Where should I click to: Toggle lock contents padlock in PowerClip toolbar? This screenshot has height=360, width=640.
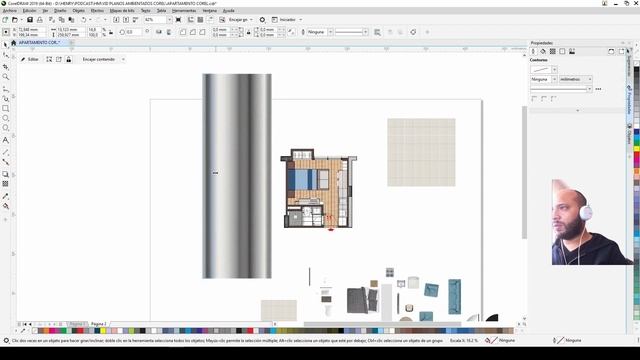pos(69,60)
